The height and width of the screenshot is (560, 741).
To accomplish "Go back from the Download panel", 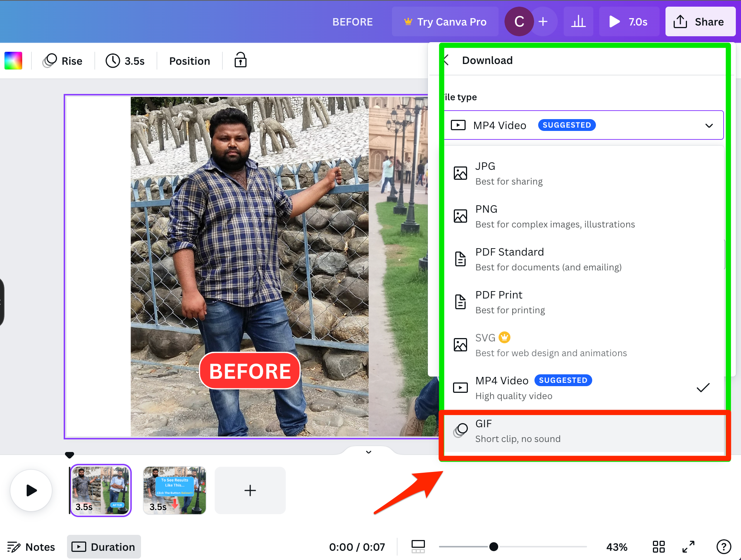I will coord(446,60).
